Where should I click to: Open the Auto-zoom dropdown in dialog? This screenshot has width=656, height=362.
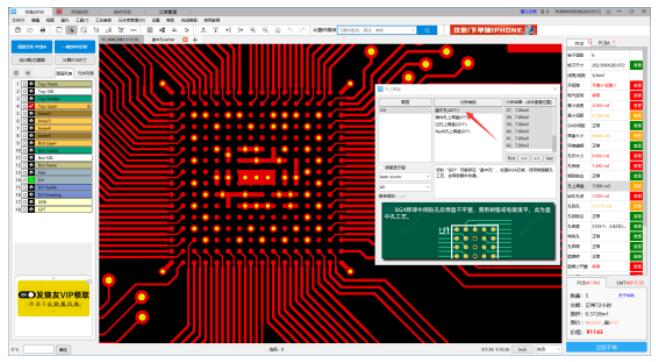(x=404, y=177)
